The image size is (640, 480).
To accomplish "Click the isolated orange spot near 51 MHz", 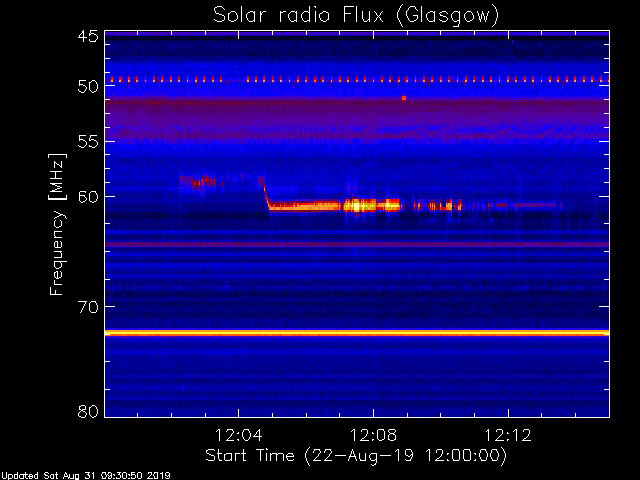I will coord(404,98).
